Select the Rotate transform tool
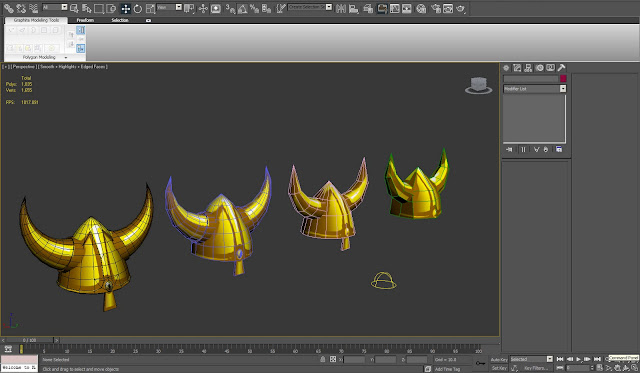The image size is (640, 373). pyautogui.click(x=138, y=9)
